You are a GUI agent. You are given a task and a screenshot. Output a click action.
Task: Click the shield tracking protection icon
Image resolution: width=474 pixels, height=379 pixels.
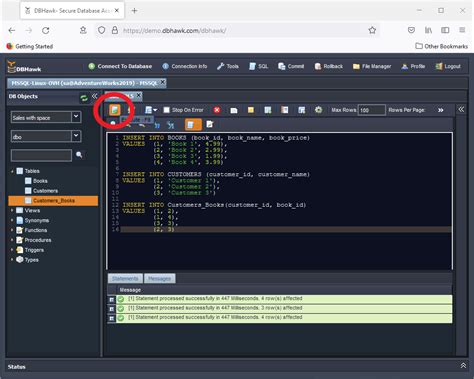(x=101, y=30)
